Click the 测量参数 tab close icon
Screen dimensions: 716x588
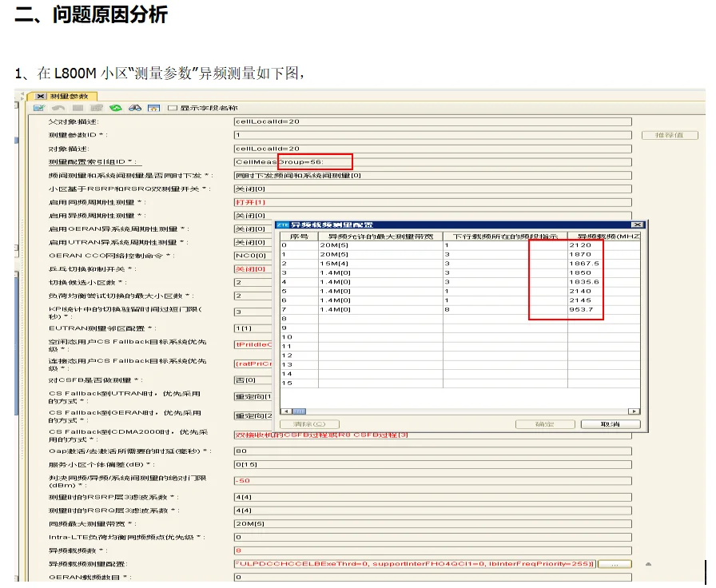click(41, 96)
